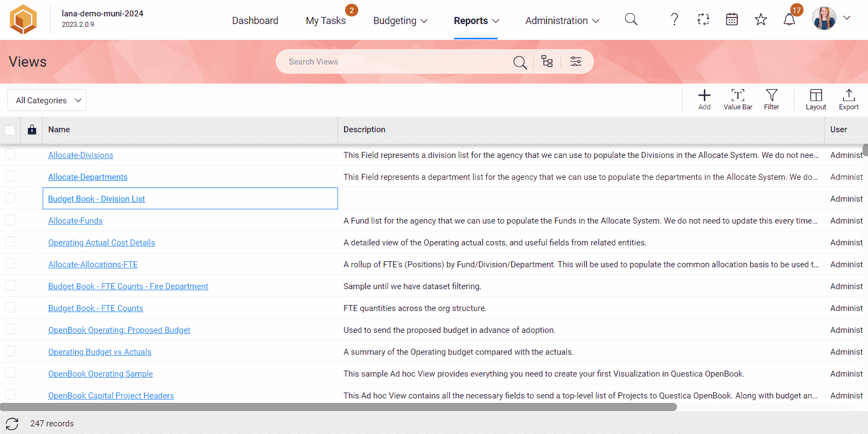868x434 pixels.
Task: Expand the All Categories dropdown
Action: (47, 101)
